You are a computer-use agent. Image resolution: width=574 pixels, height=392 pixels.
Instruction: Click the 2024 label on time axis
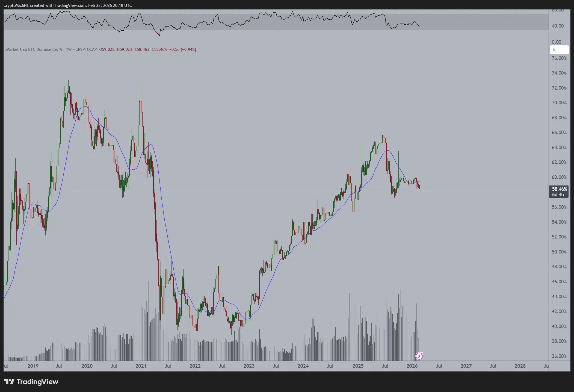click(303, 366)
